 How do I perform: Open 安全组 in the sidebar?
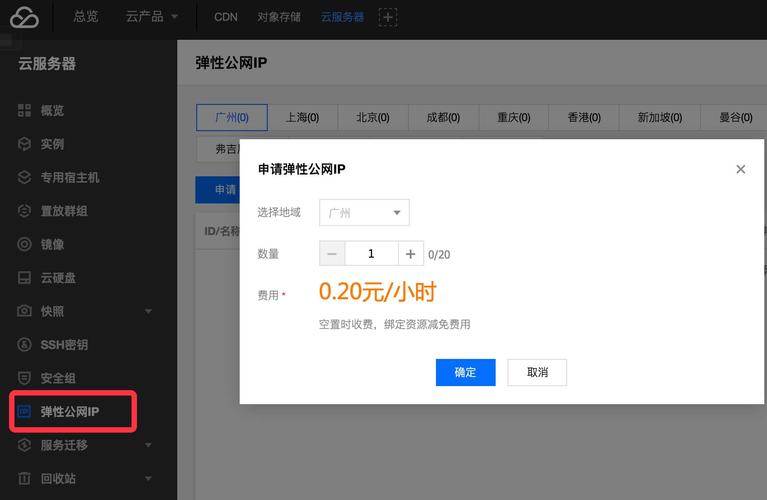[x=58, y=378]
